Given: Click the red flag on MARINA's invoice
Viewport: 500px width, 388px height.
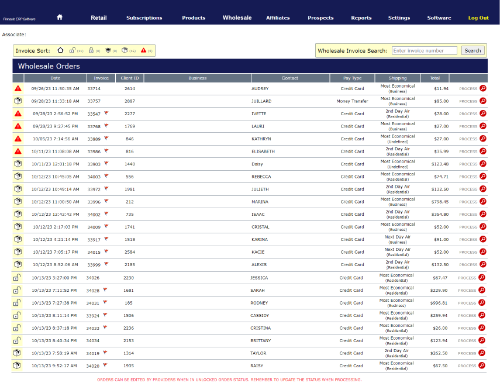Looking at the screenshot, I should coord(106,201).
